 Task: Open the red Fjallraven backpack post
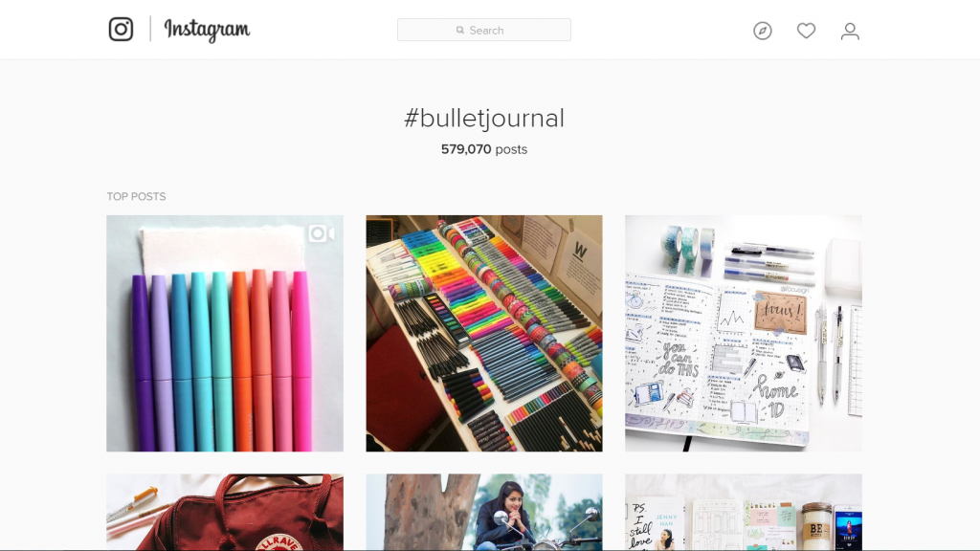coord(224,513)
